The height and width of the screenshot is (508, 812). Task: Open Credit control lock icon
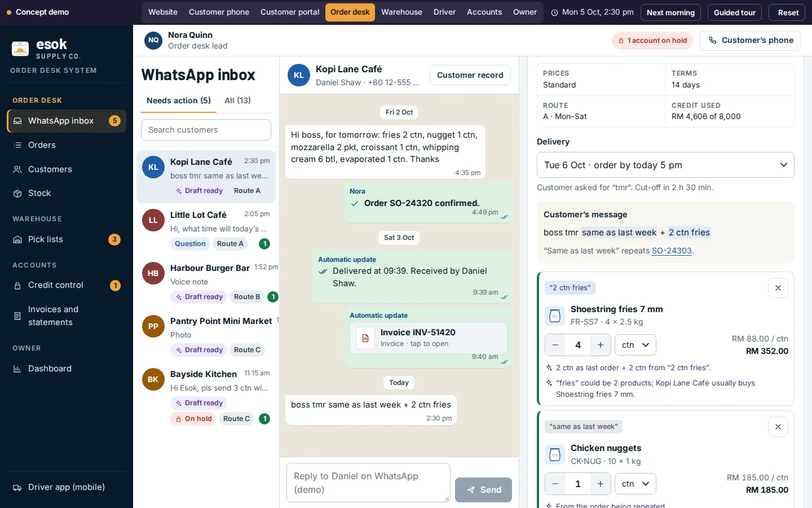point(17,286)
